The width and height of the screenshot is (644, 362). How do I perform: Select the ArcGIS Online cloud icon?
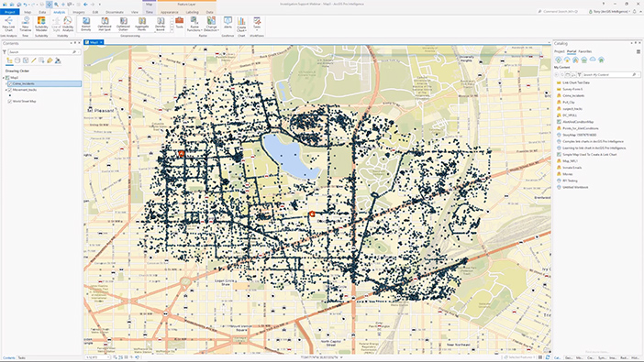click(593, 60)
